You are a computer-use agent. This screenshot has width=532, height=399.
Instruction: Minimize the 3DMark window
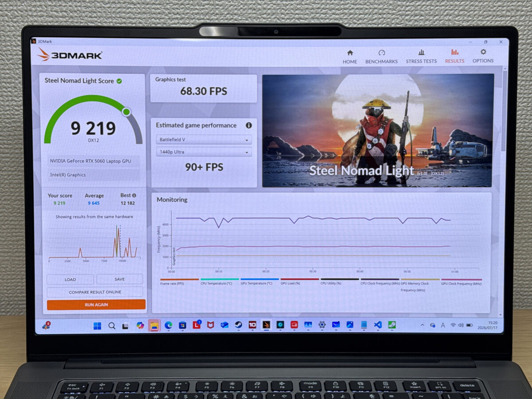[x=471, y=42]
